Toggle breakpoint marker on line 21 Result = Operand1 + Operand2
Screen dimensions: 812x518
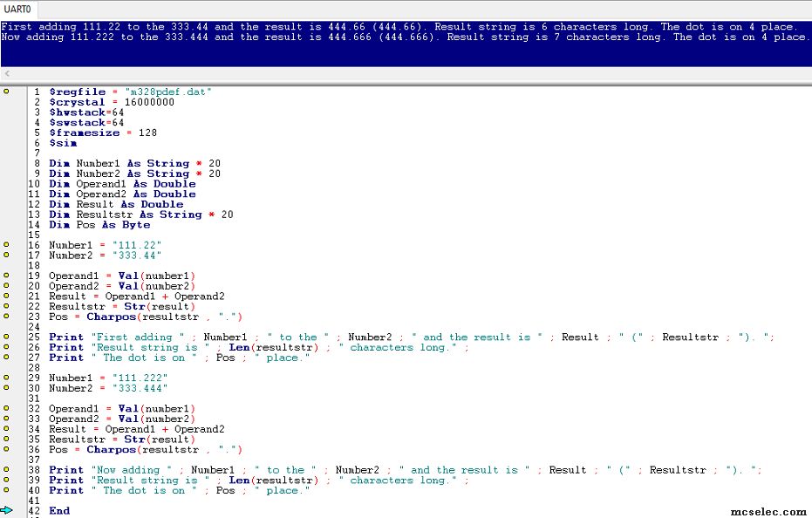[x=7, y=296]
